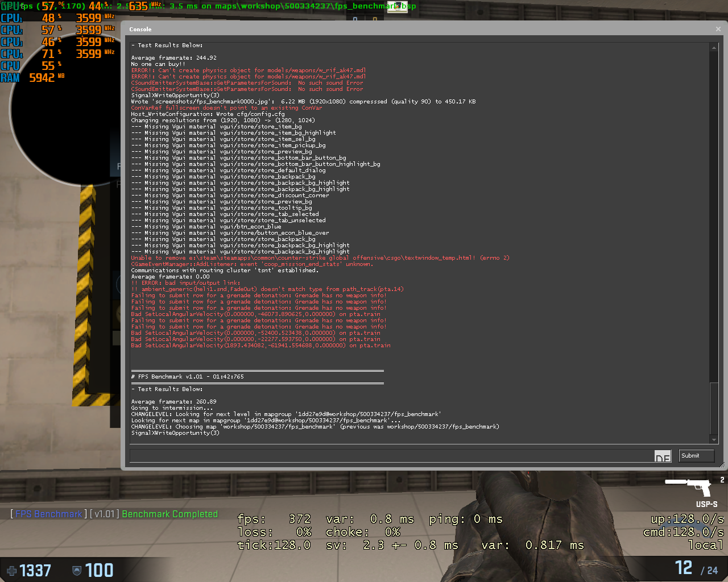Click the armor shield icon beside 100

77,571
